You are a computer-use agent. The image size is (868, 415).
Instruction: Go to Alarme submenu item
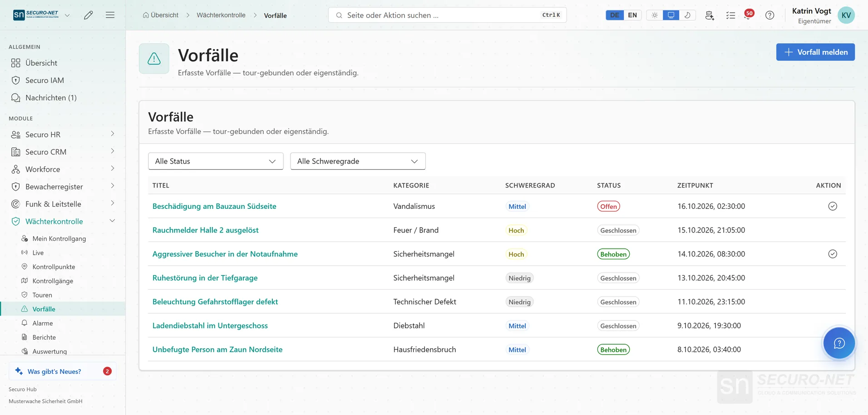(43, 323)
